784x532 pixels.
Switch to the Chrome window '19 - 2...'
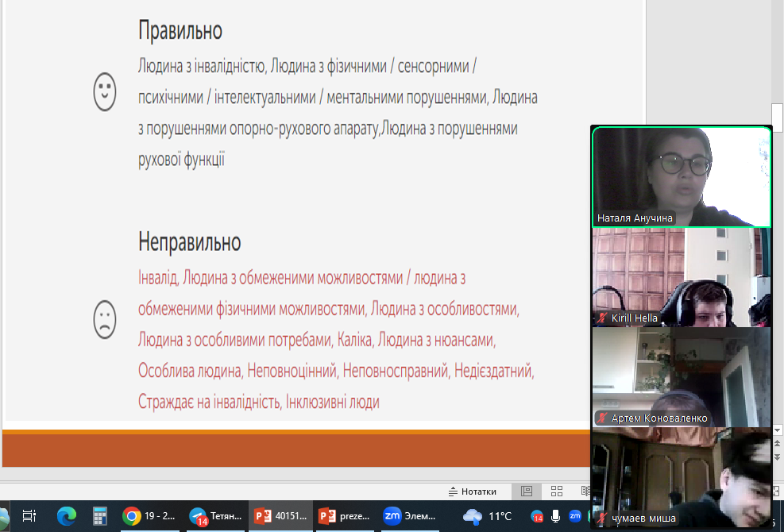point(149,516)
